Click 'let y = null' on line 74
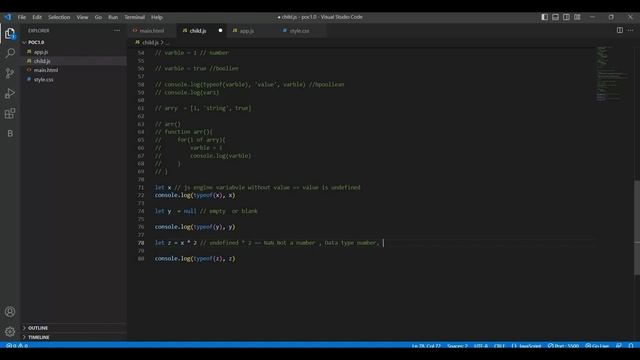This screenshot has width=640, height=360. (x=176, y=211)
